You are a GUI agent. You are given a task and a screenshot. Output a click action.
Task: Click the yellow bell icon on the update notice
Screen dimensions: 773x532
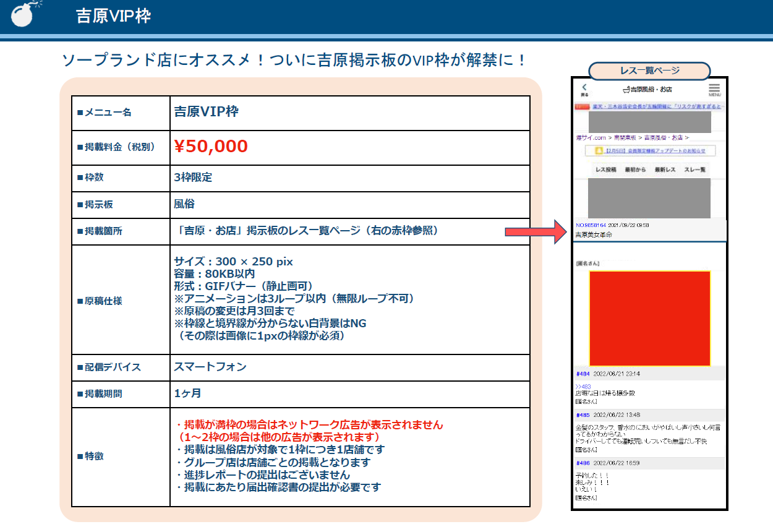tap(599, 150)
